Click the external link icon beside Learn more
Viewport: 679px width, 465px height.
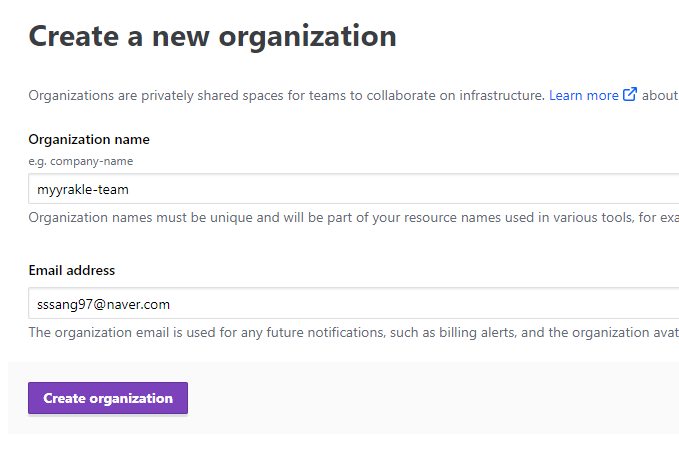[x=630, y=95]
